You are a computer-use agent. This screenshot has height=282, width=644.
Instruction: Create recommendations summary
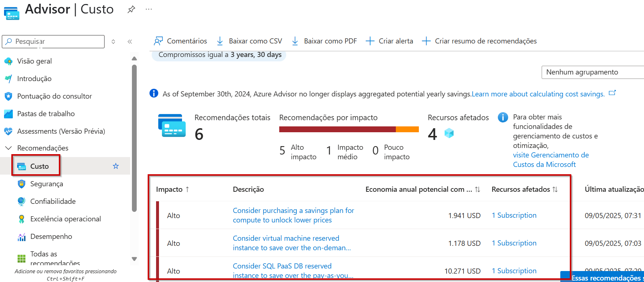tap(479, 41)
